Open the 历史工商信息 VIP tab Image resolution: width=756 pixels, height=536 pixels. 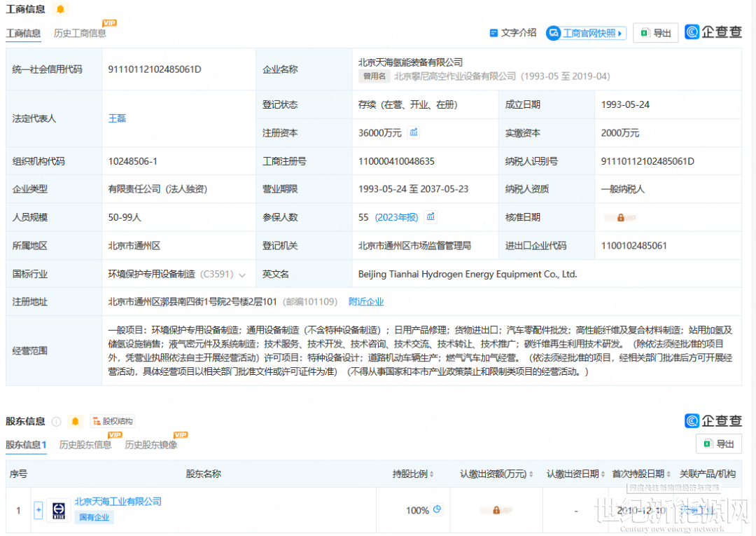pyautogui.click(x=80, y=34)
